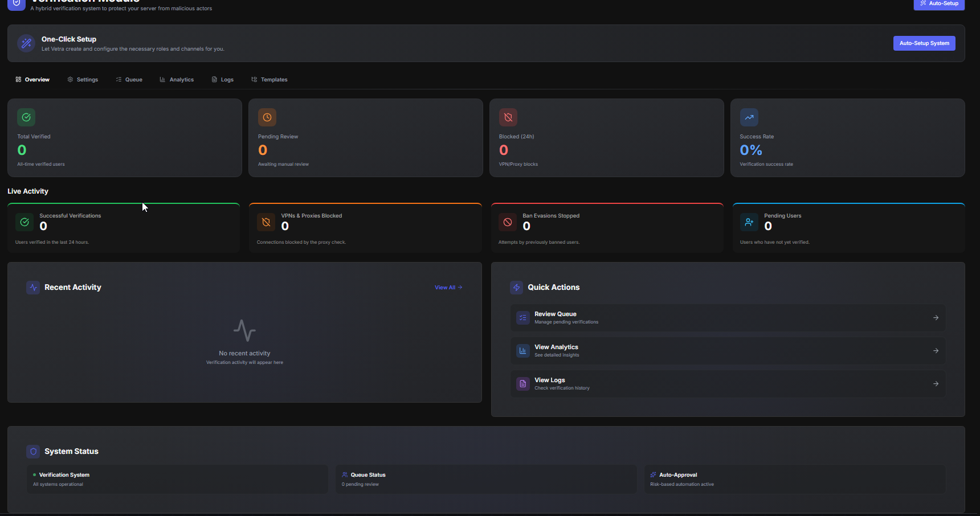This screenshot has width=980, height=516.
Task: Expand the View Analytics quick action arrow
Action: pos(936,351)
